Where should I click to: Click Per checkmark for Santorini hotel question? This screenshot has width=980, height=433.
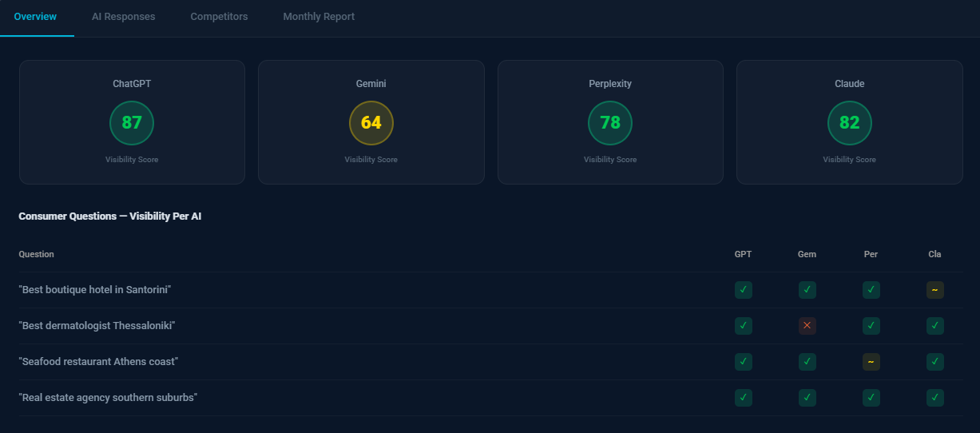[871, 290]
